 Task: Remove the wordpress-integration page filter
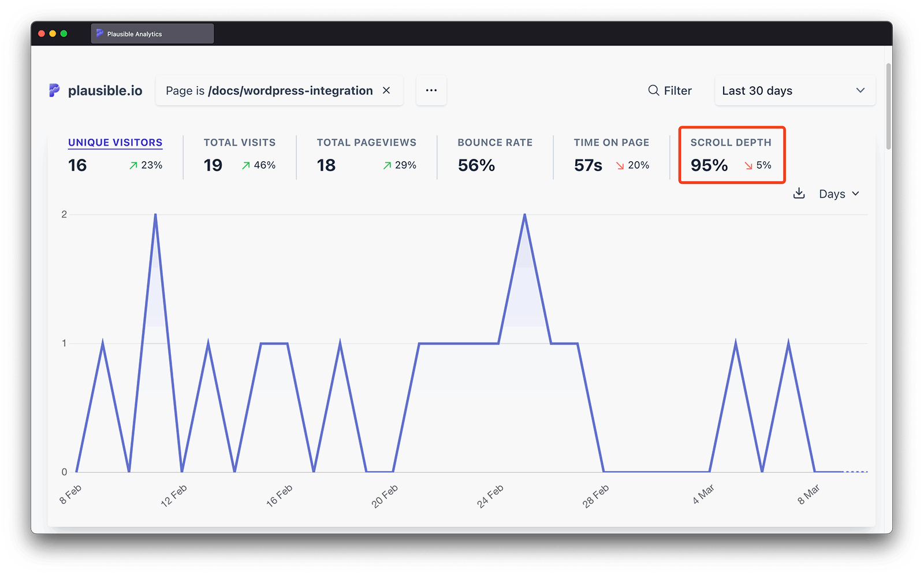[386, 90]
